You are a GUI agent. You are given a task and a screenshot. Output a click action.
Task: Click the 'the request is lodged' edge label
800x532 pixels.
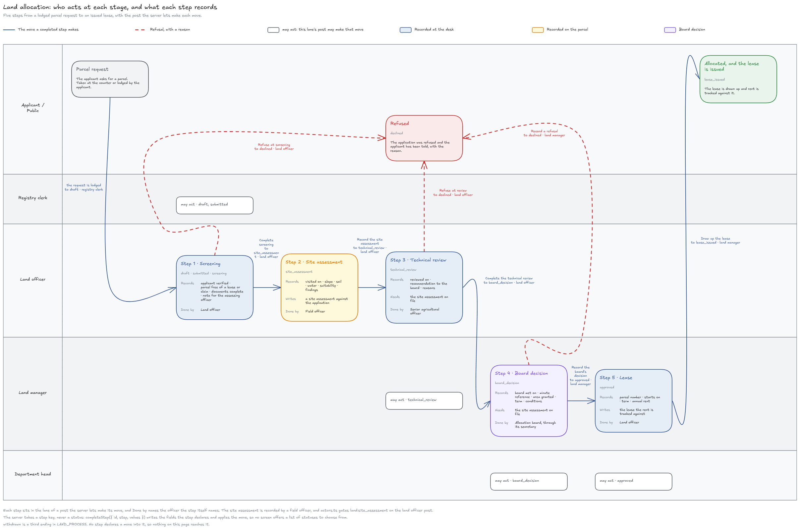[x=84, y=187]
